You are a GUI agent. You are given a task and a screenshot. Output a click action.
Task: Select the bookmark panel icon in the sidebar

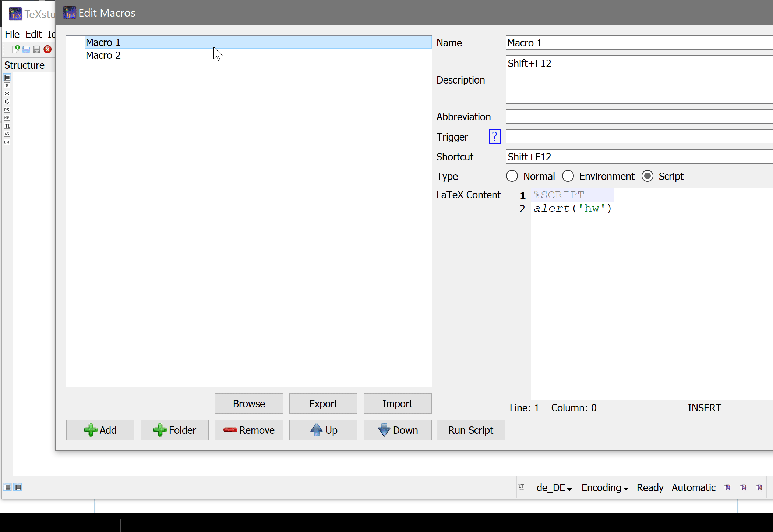7,85
